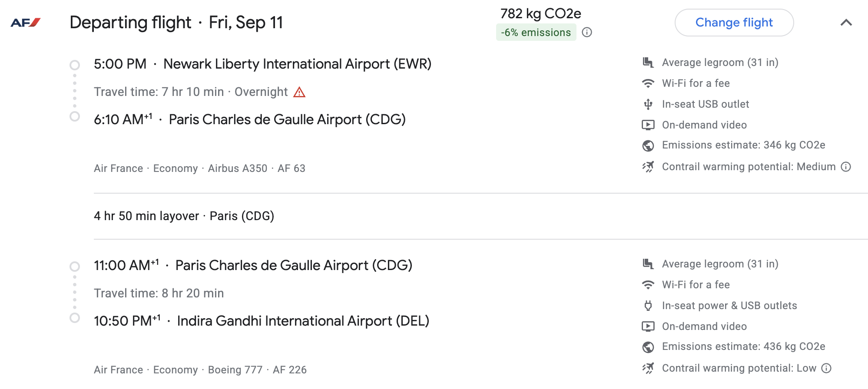Collapse the departing flight details chevron
The image size is (868, 389).
[846, 23]
